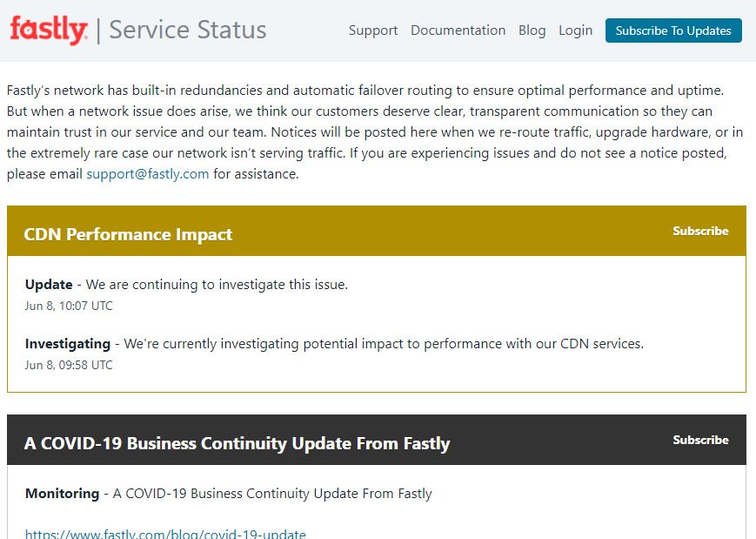Screen dimensions: 756x539
Task: Click the Jun 8, 10:07 UTC timestamp
Action: click(x=69, y=306)
